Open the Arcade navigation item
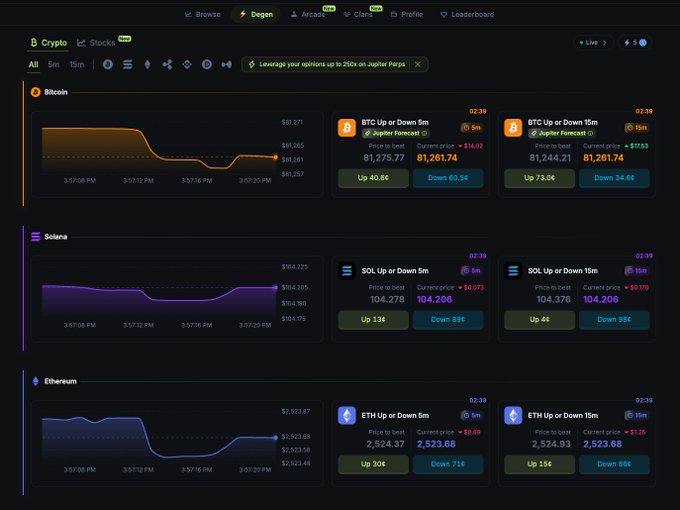Viewport: 680px width, 510px height. click(308, 14)
